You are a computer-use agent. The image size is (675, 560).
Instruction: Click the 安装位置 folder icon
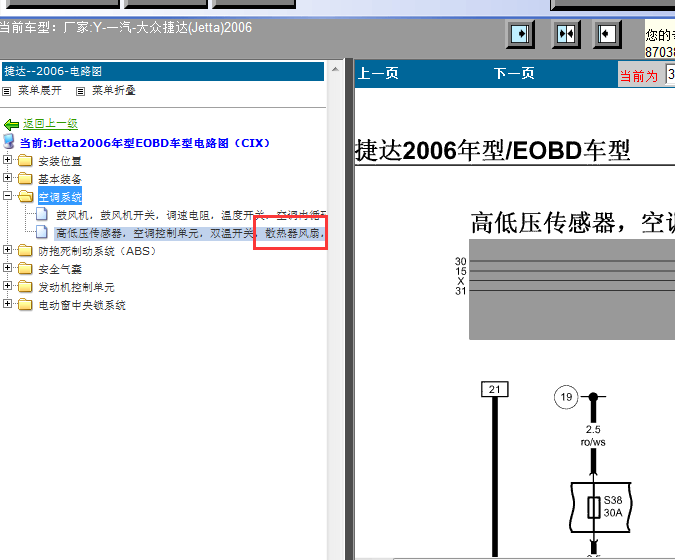[x=25, y=161]
